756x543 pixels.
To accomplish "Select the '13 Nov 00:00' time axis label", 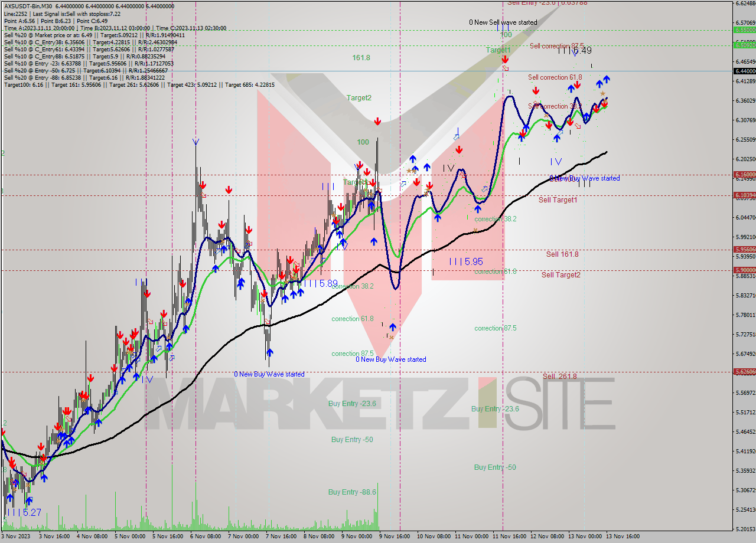I will click(x=585, y=537).
